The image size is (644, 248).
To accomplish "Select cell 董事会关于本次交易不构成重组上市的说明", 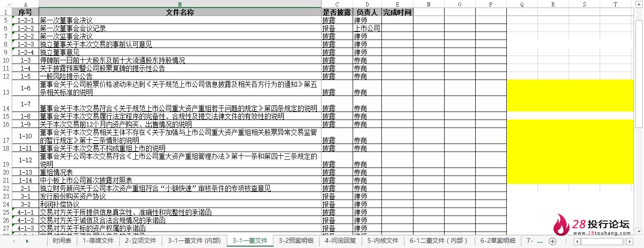I will 180,148.
